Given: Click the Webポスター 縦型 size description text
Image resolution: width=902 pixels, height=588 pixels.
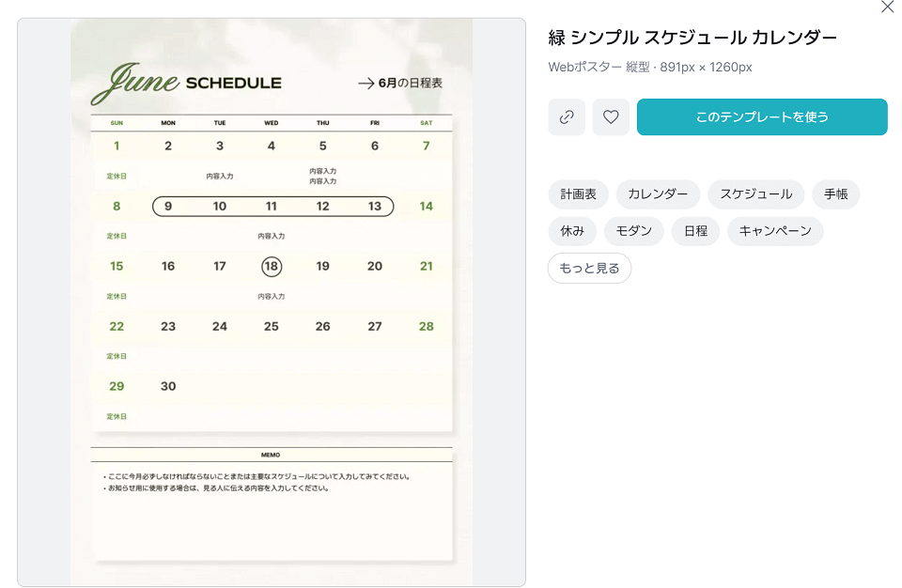Looking at the screenshot, I should [x=649, y=68].
